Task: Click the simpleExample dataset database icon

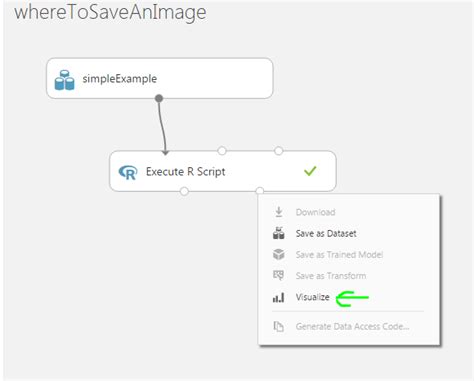Action: (64, 80)
